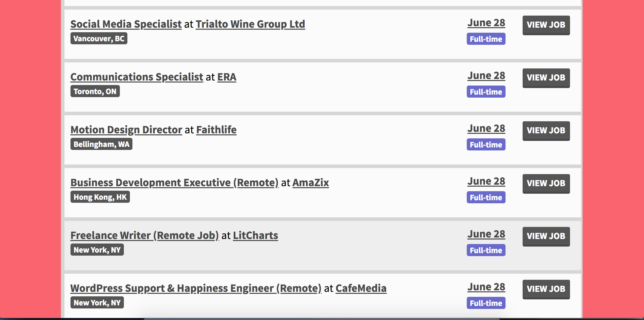
Task: Go to the CafeMedia company page
Action: (361, 288)
